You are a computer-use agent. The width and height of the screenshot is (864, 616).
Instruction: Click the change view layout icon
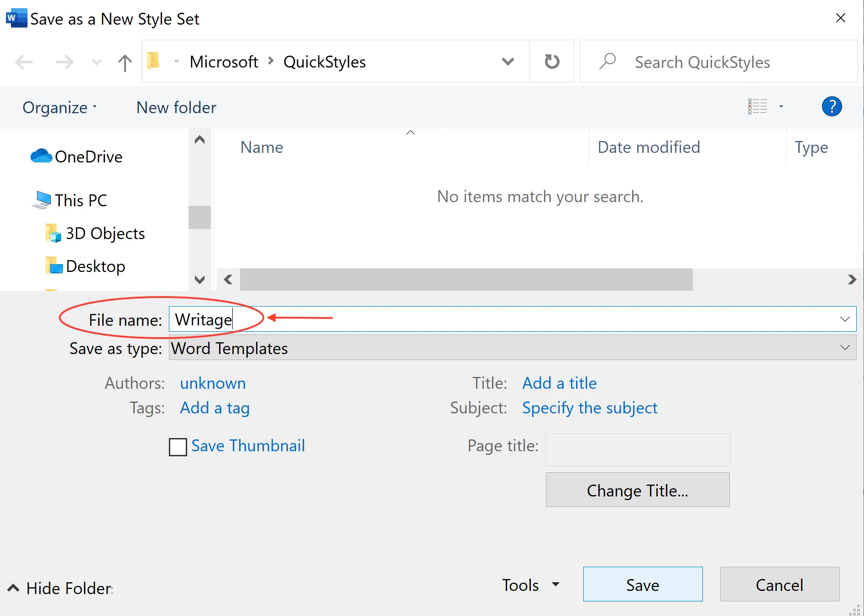coord(758,107)
